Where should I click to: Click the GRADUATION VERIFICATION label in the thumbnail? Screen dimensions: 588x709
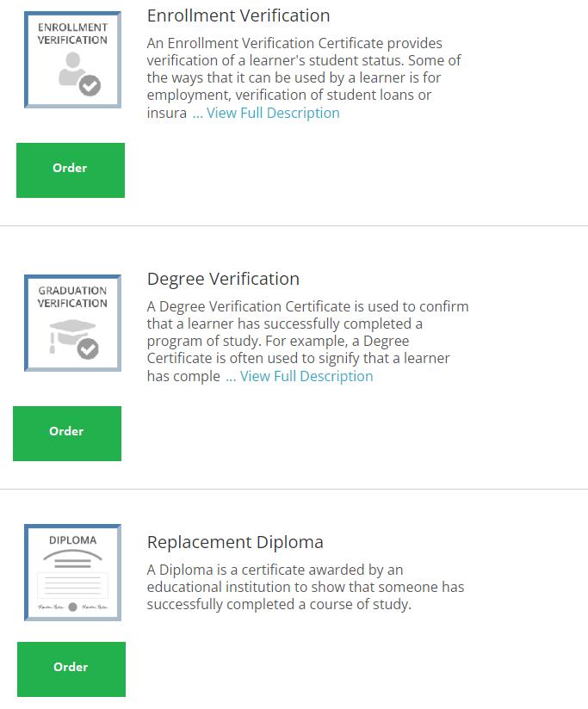(72, 297)
